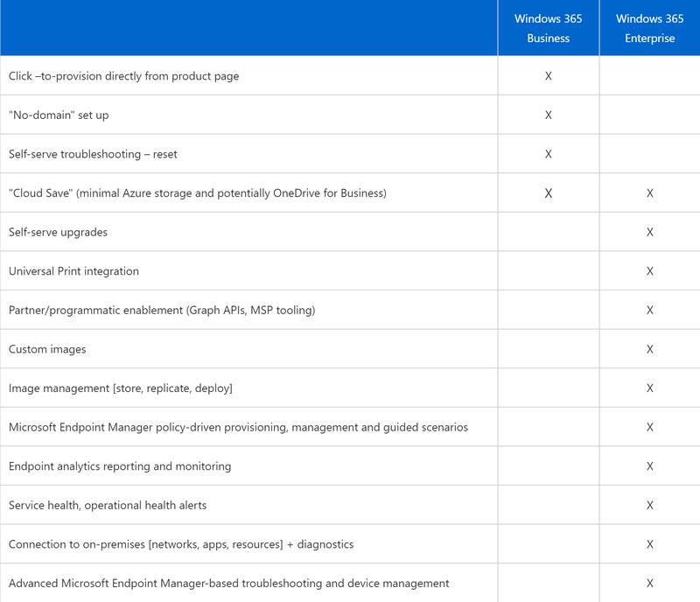700x602 pixels.
Task: Click the Enterprise X for Connection to on-premises
Action: pos(649,544)
